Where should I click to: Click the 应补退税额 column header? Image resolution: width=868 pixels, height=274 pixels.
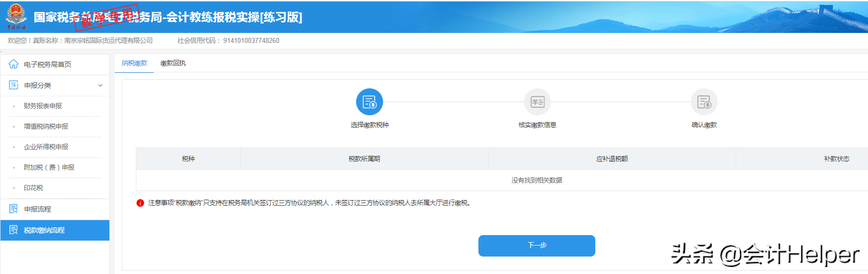tap(612, 159)
